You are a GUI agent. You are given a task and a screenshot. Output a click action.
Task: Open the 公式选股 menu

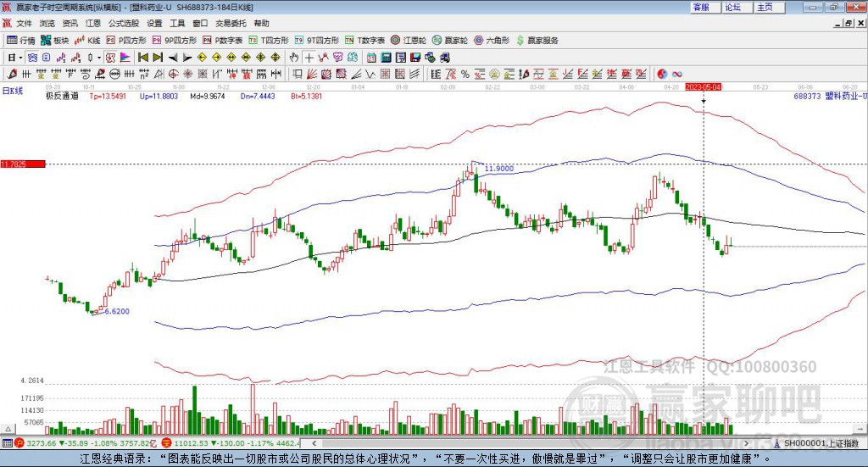click(124, 23)
